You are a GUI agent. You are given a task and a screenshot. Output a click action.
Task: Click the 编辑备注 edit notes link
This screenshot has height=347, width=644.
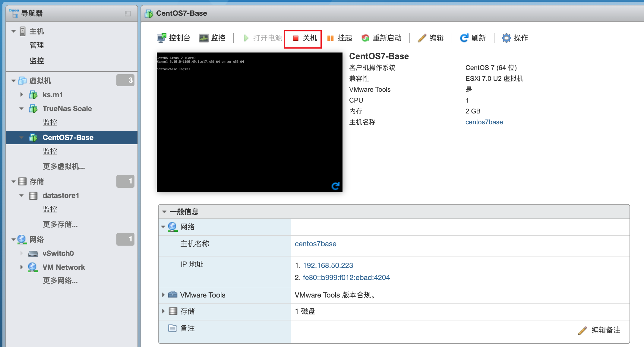click(605, 330)
